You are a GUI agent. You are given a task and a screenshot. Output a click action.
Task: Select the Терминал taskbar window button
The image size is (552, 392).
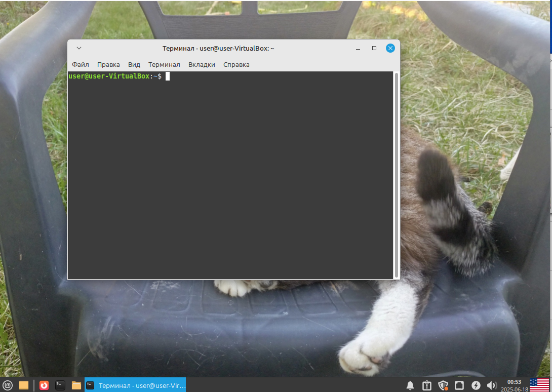pyautogui.click(x=135, y=385)
